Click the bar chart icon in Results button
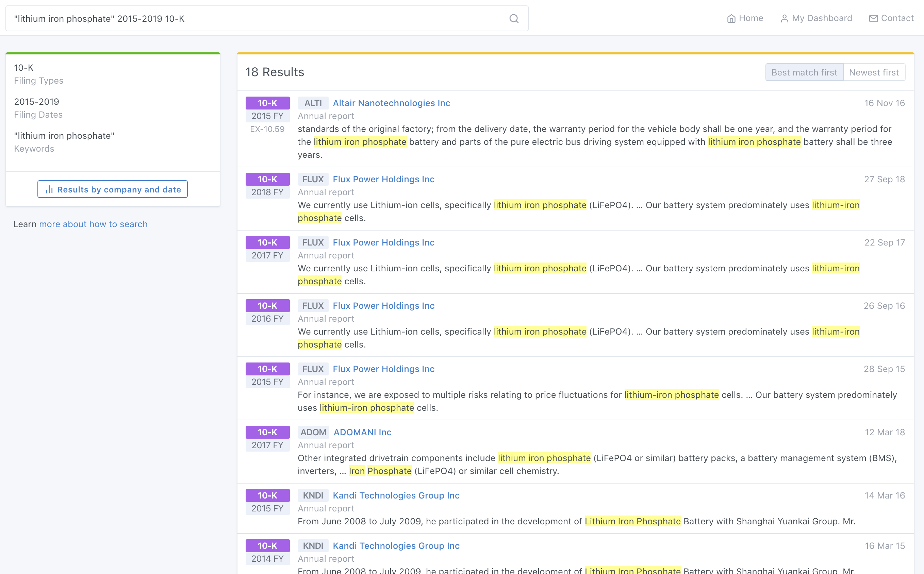This screenshot has width=924, height=574. pos(49,189)
